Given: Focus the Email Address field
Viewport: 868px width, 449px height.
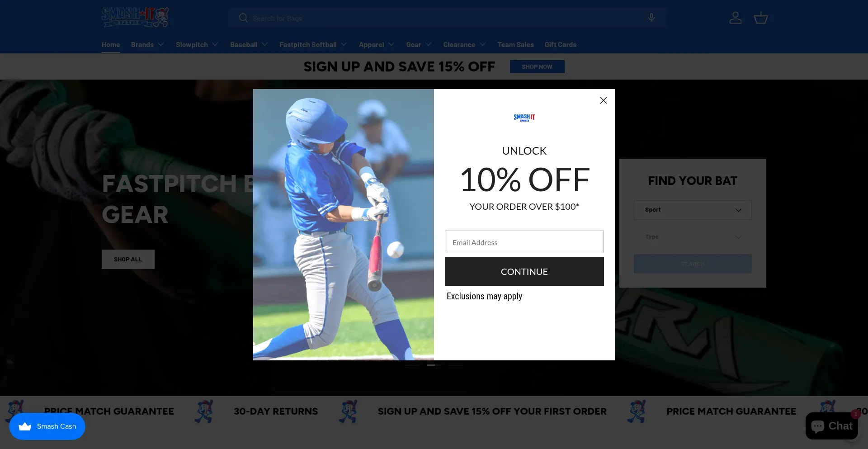Looking at the screenshot, I should [x=524, y=242].
